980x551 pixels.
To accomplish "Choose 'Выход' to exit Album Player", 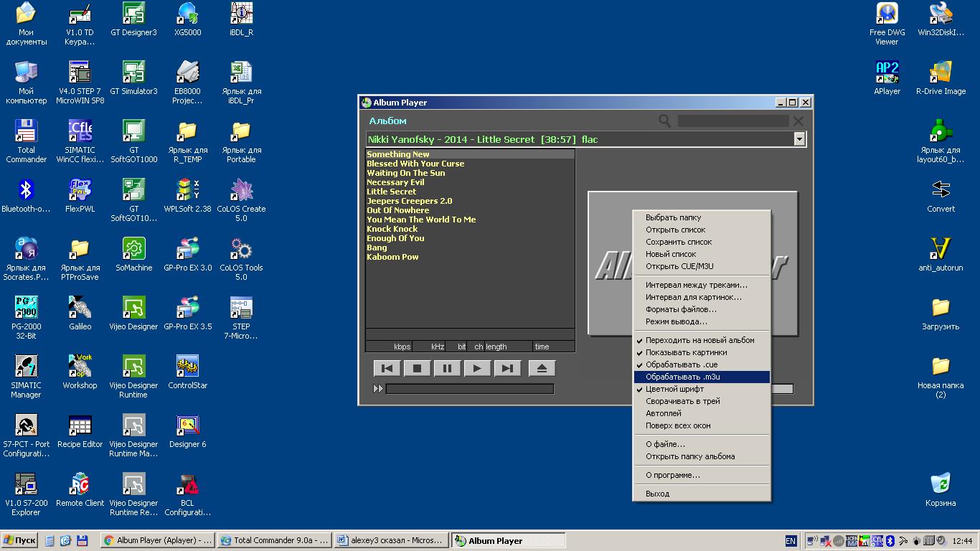I will [x=702, y=494].
